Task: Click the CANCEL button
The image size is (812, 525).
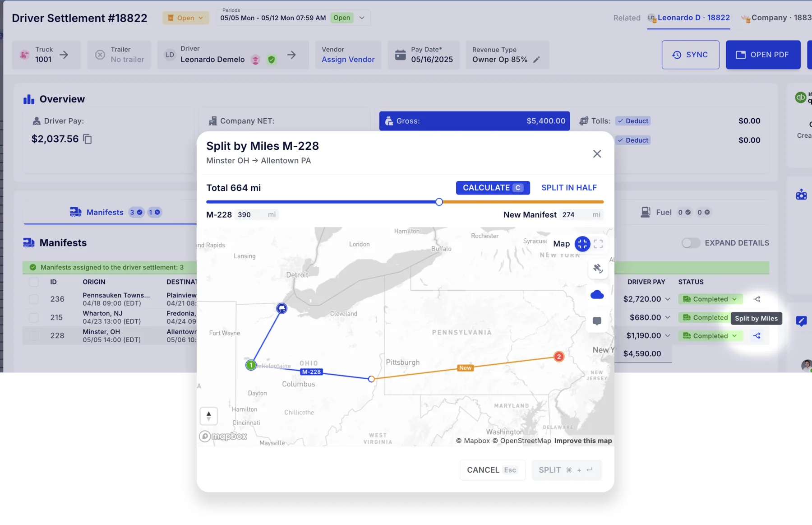Action: [x=492, y=470]
